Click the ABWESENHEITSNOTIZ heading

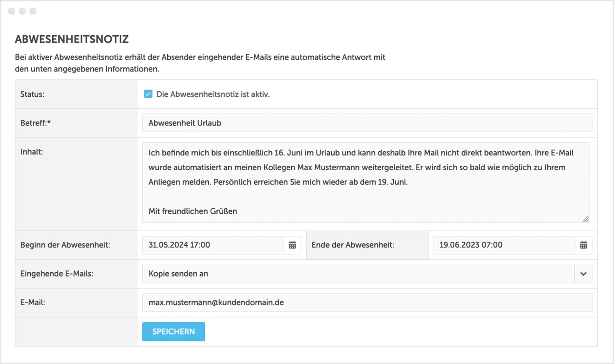(x=72, y=39)
